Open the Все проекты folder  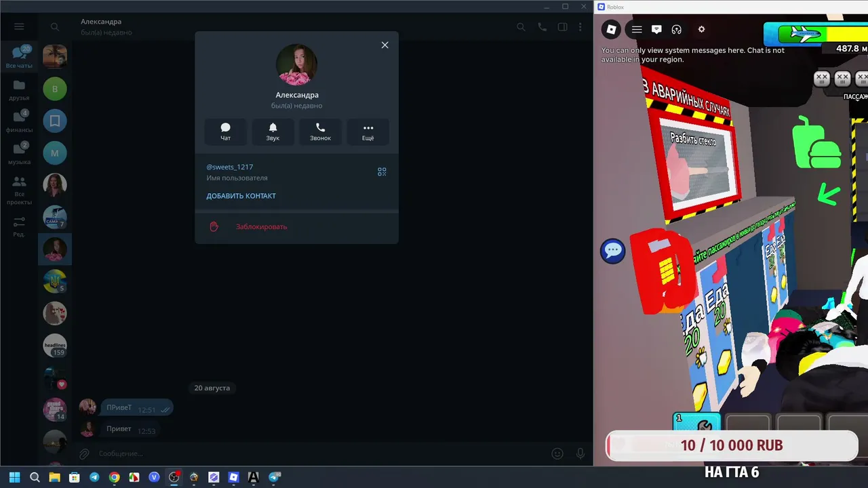click(x=19, y=190)
